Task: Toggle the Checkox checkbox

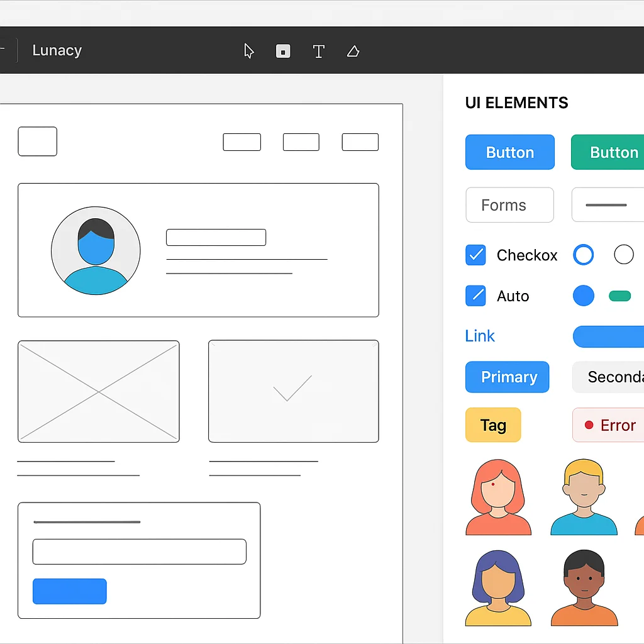Action: (x=475, y=255)
